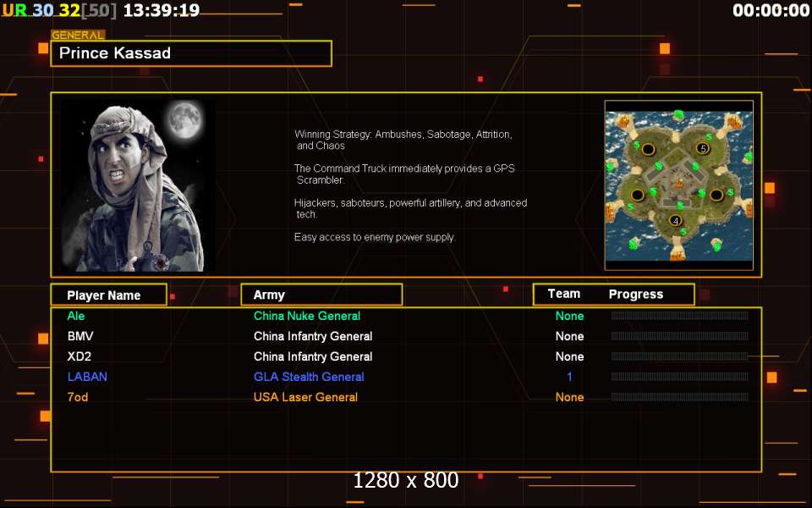This screenshot has width=812, height=508.
Task: Click GLA Stealth General army entry
Action: pyautogui.click(x=309, y=377)
